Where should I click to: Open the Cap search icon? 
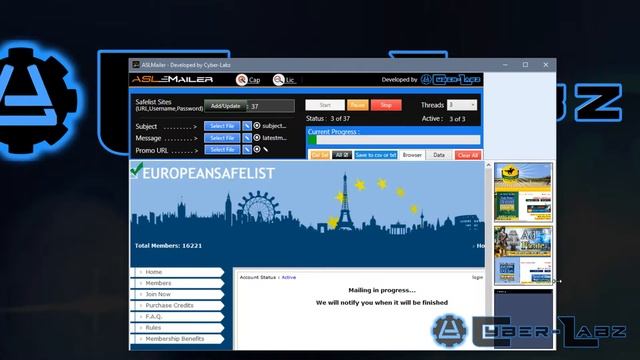[242, 80]
